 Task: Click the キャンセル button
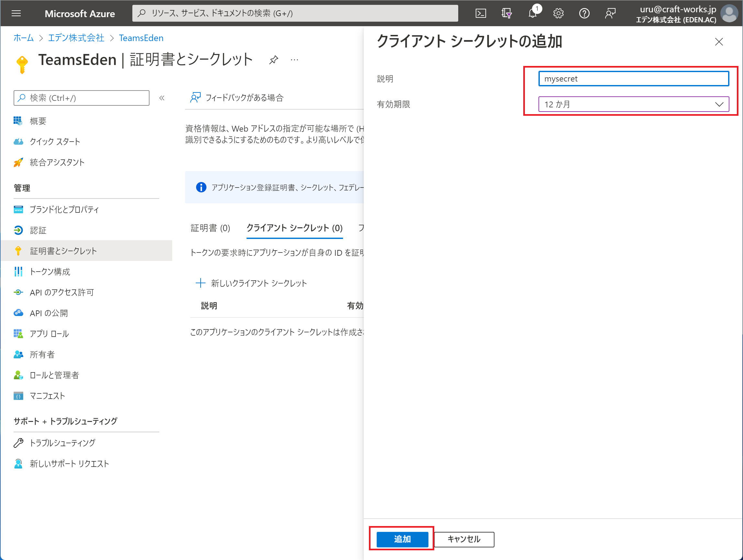pos(464,539)
